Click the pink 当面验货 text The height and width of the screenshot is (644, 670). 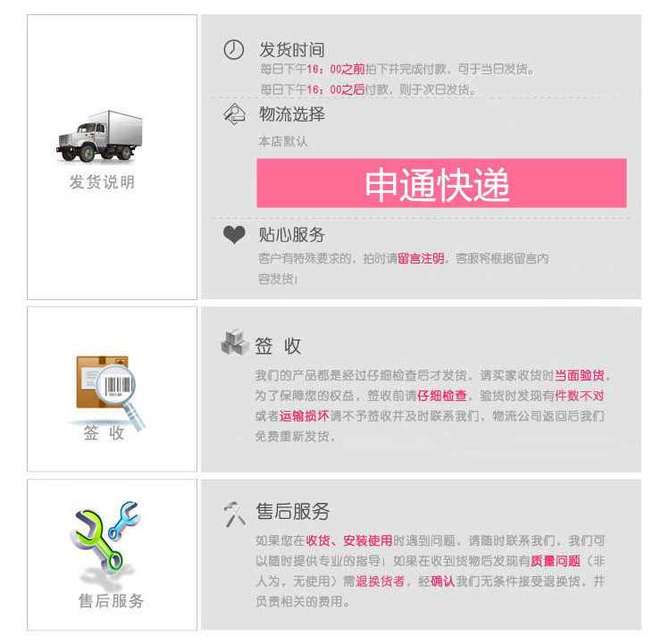click(x=583, y=375)
